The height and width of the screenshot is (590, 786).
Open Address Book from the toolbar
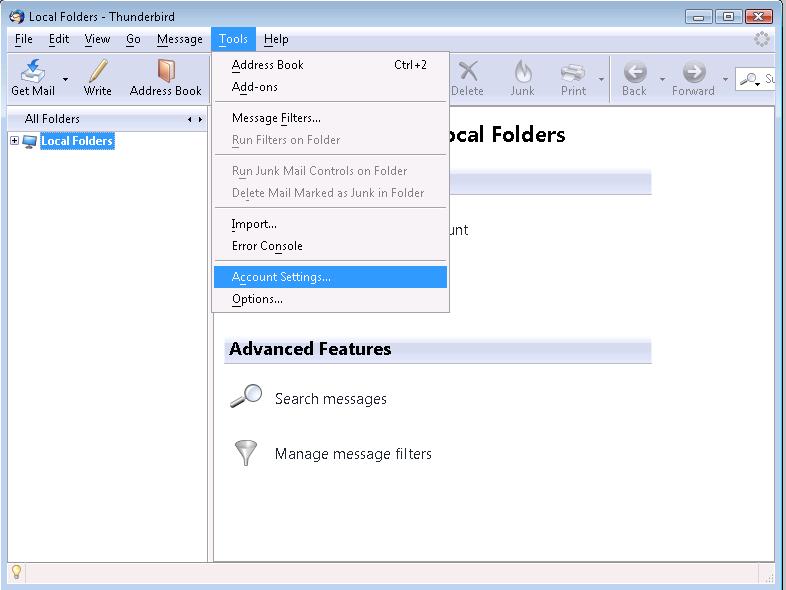point(165,78)
